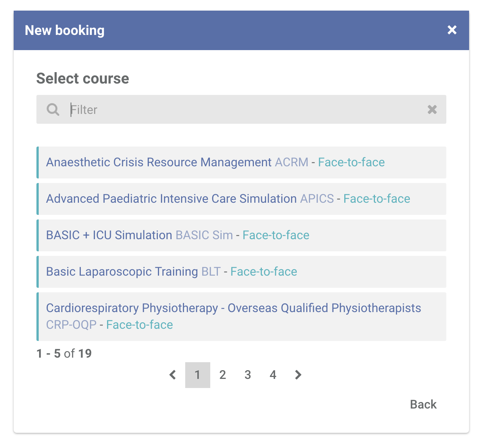The height and width of the screenshot is (448, 482).
Task: Switch to page 3 of results
Action: pos(248,375)
